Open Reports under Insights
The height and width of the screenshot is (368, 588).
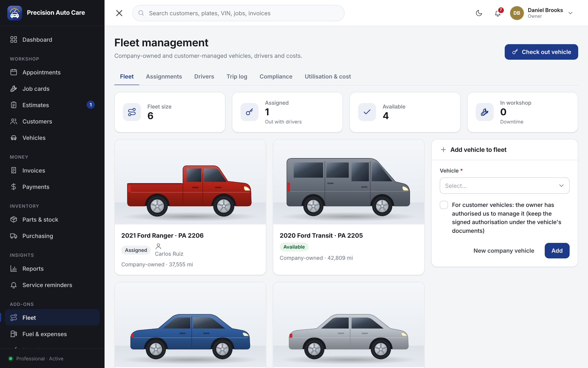click(52, 269)
